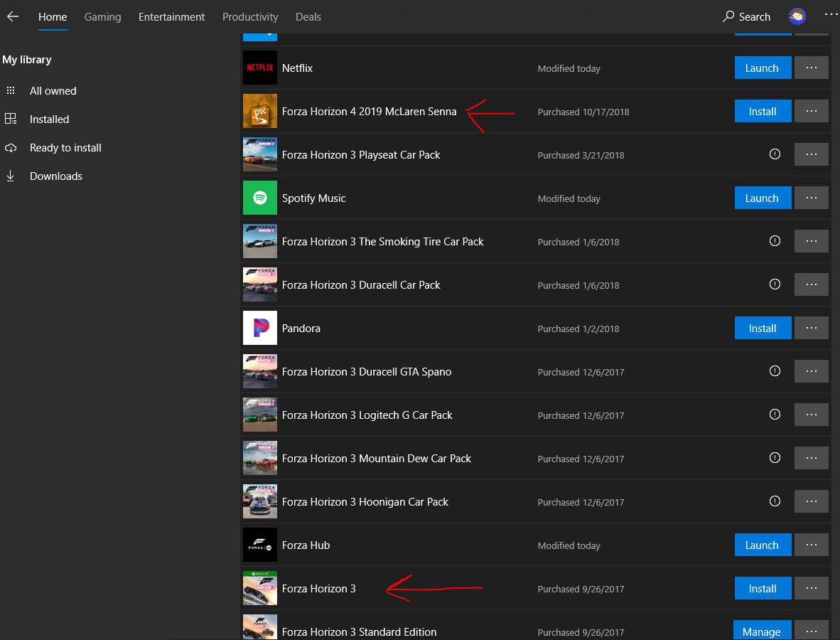Click the Netflix app icon
The width and height of the screenshot is (840, 640).
pyautogui.click(x=260, y=68)
